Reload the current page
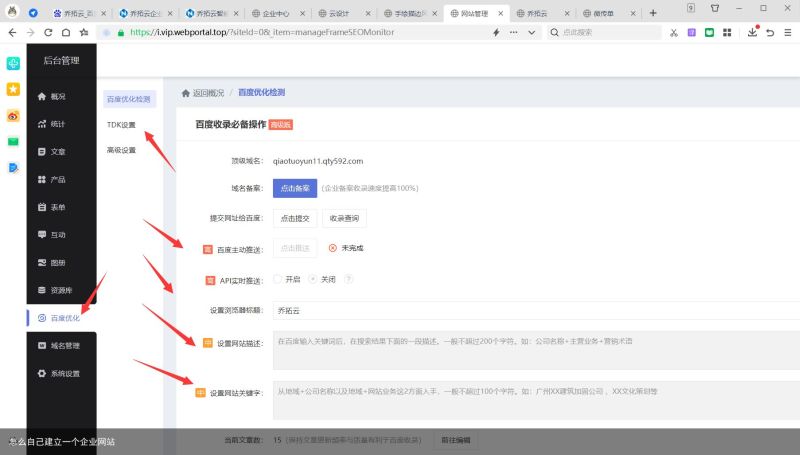 click(48, 32)
